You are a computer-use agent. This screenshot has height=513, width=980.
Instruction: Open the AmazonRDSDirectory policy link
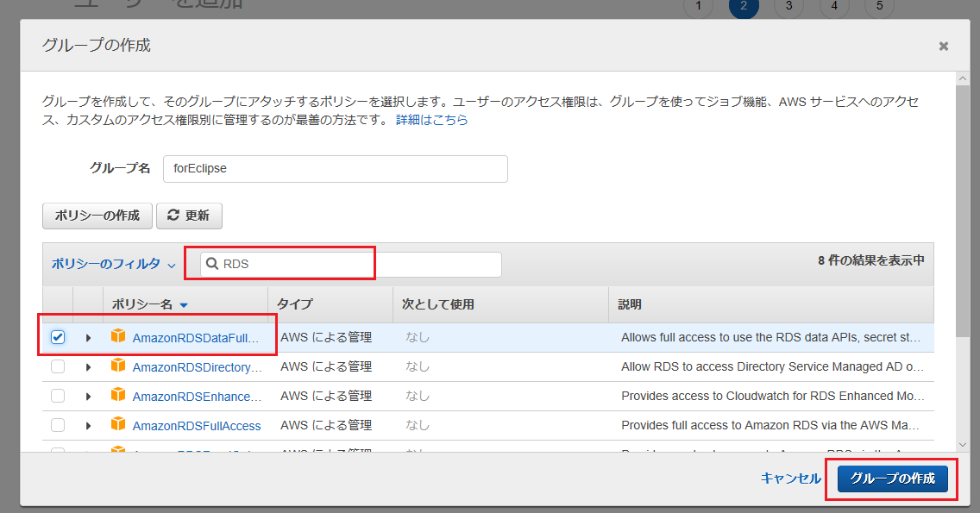tap(198, 367)
